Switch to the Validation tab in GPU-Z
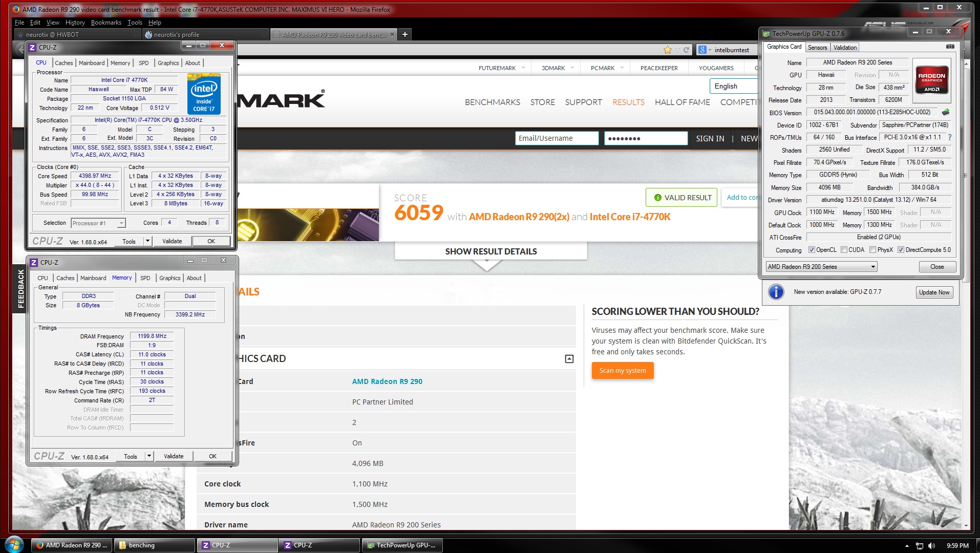This screenshot has height=553, width=980. (x=845, y=47)
